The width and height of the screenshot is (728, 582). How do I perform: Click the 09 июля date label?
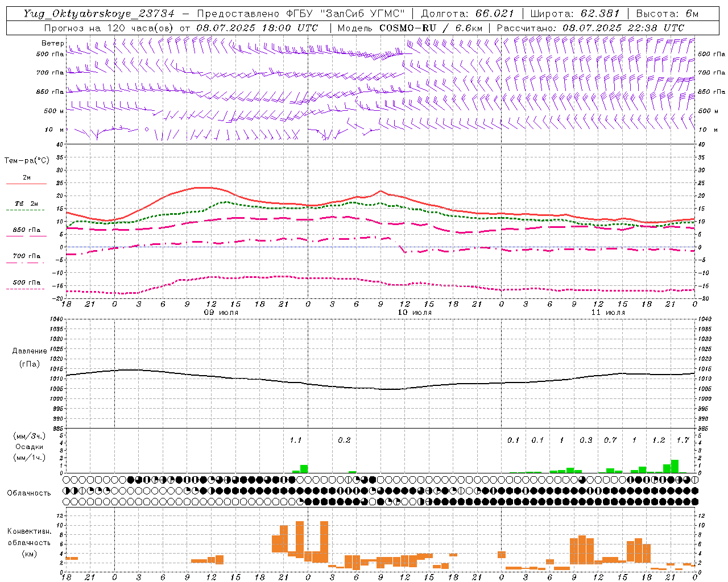pos(222,313)
